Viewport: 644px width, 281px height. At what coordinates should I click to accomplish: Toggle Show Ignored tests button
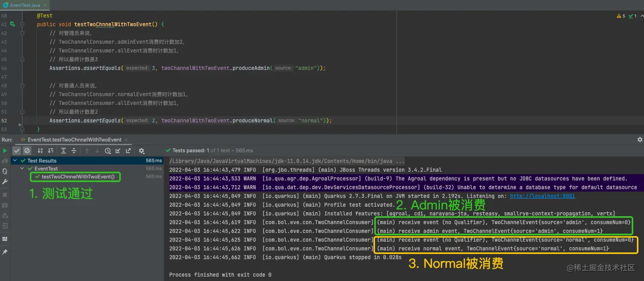point(27,151)
